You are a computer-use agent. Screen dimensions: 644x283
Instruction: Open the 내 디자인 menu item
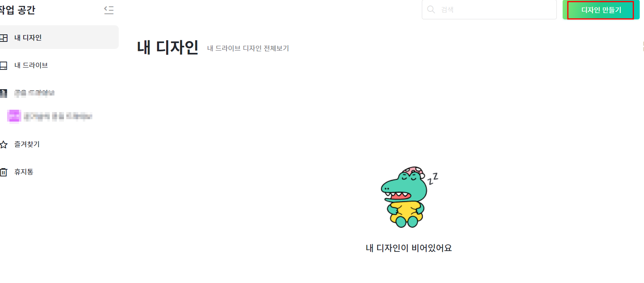pos(59,37)
